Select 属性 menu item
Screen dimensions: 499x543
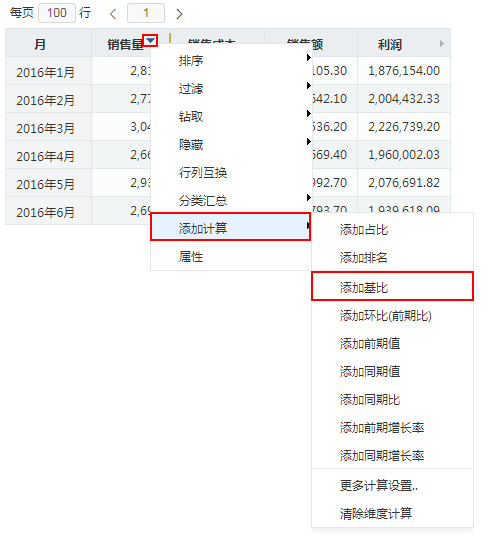(231, 257)
